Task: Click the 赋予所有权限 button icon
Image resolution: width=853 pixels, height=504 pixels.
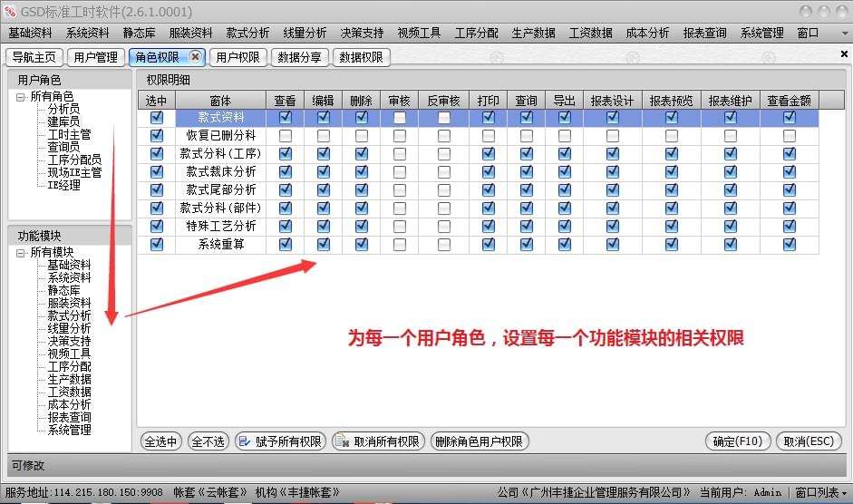Action: pyautogui.click(x=244, y=441)
